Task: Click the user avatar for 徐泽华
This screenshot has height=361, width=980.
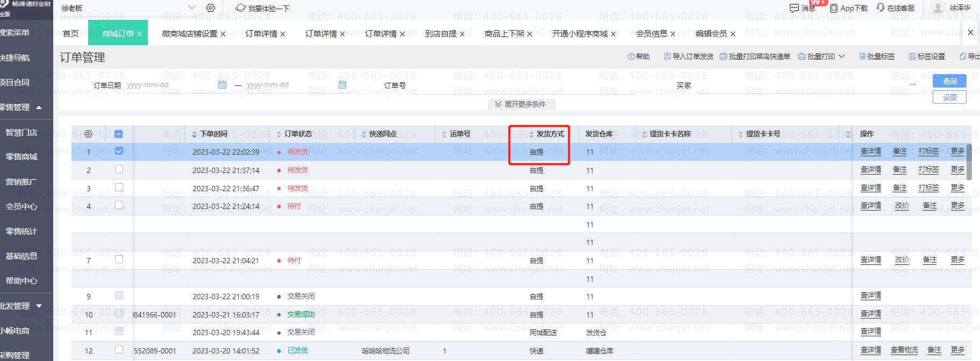Action: 938,8
